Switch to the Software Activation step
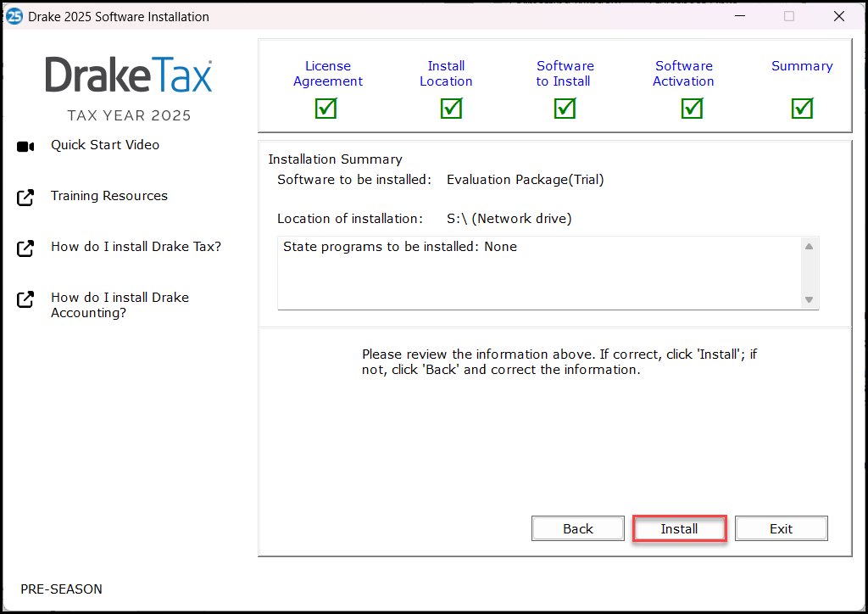Screen dimensions: 868x614 click(x=683, y=73)
